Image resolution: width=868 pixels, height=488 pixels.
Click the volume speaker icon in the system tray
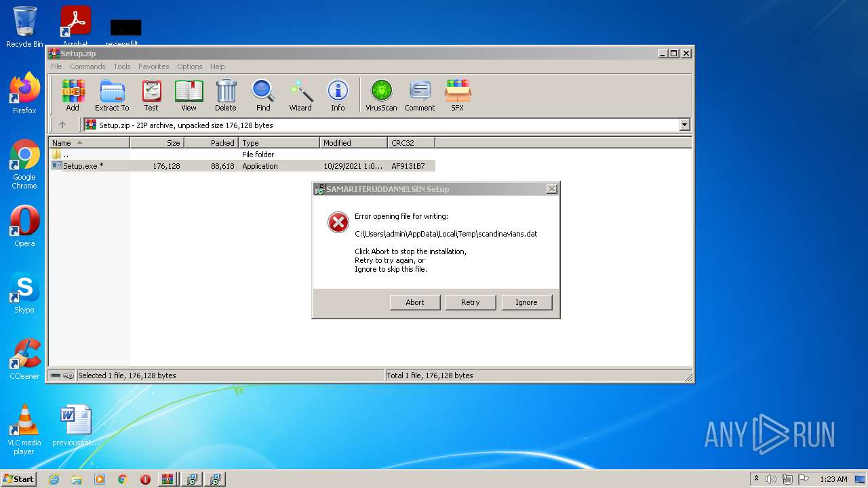coord(771,479)
